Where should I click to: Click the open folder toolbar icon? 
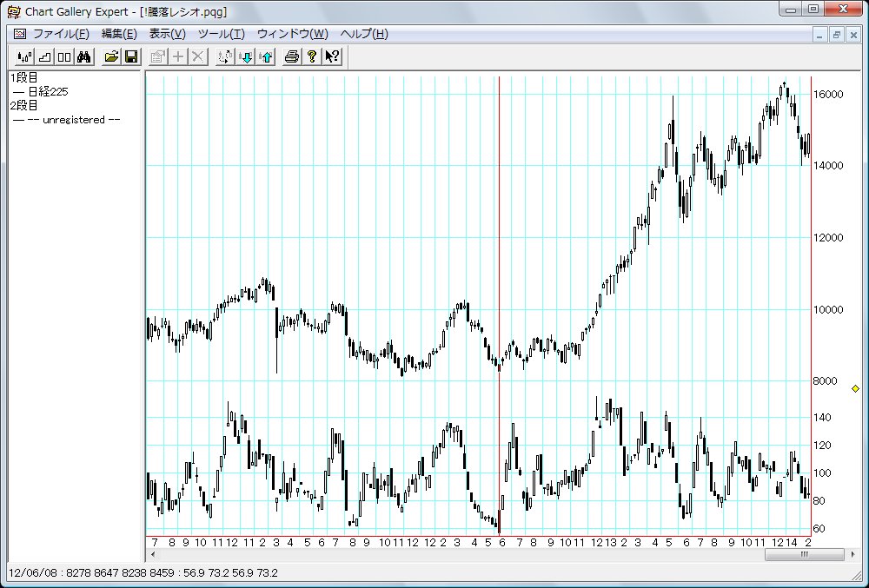pos(111,56)
